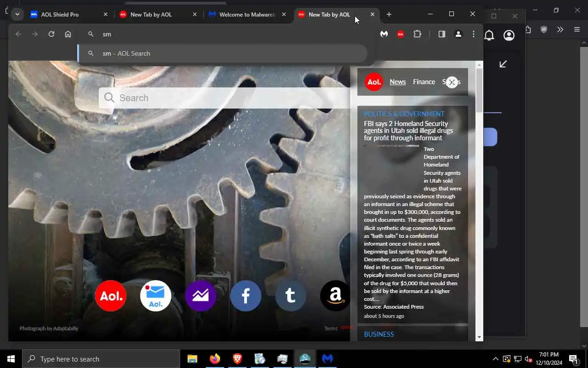Select the 'sm - AOL Search' suggestion
Screen dimensions: 588x368
(222, 53)
